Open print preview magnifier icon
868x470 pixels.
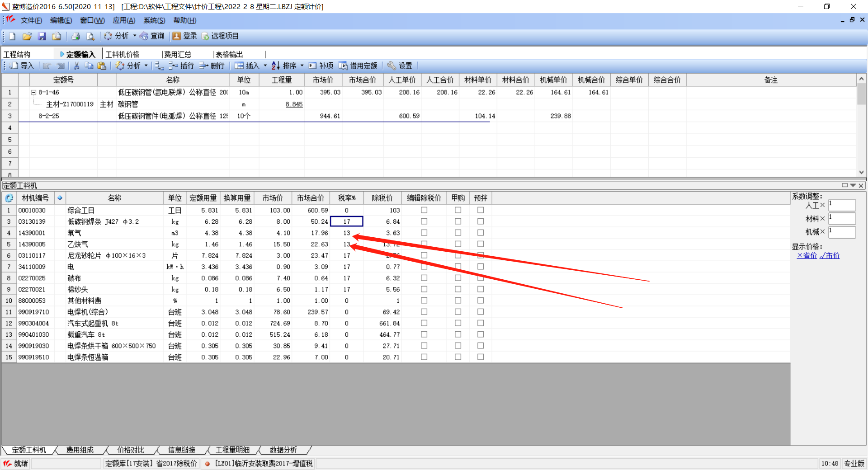[x=90, y=36]
